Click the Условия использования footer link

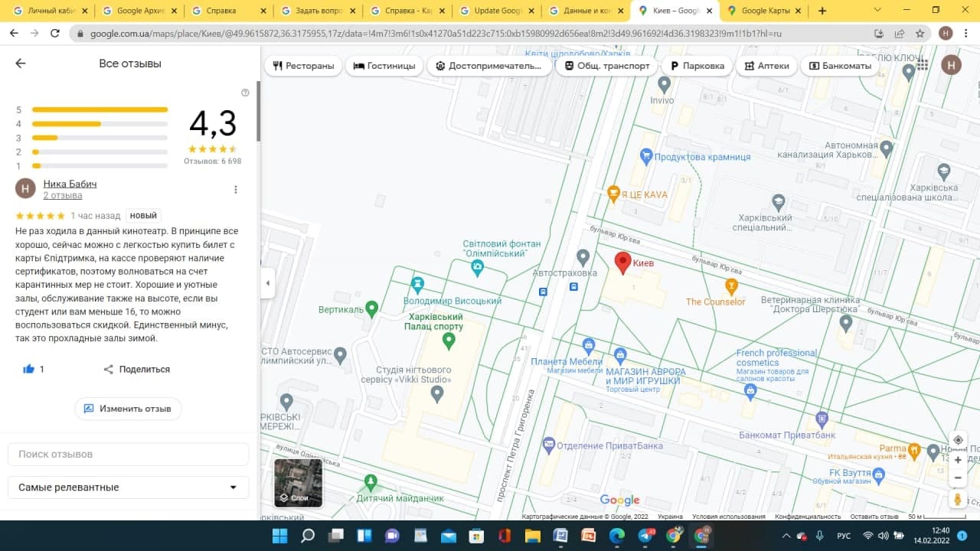tap(729, 517)
